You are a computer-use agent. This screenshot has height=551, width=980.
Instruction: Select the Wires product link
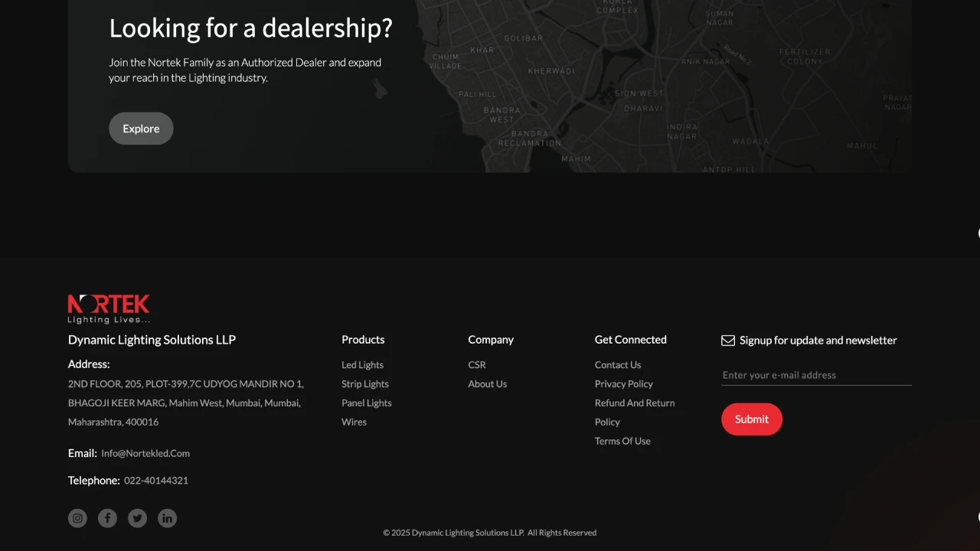tap(354, 422)
